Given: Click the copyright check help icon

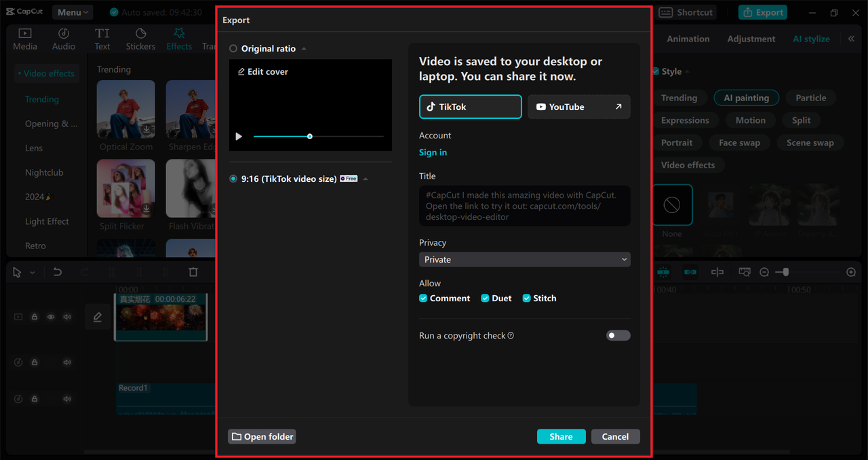Looking at the screenshot, I should [x=511, y=335].
